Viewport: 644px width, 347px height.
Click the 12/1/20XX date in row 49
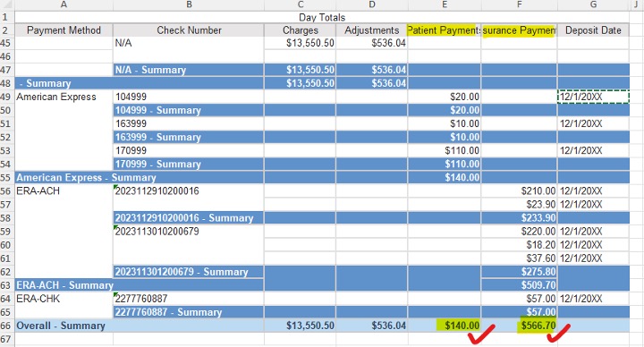pyautogui.click(x=593, y=97)
